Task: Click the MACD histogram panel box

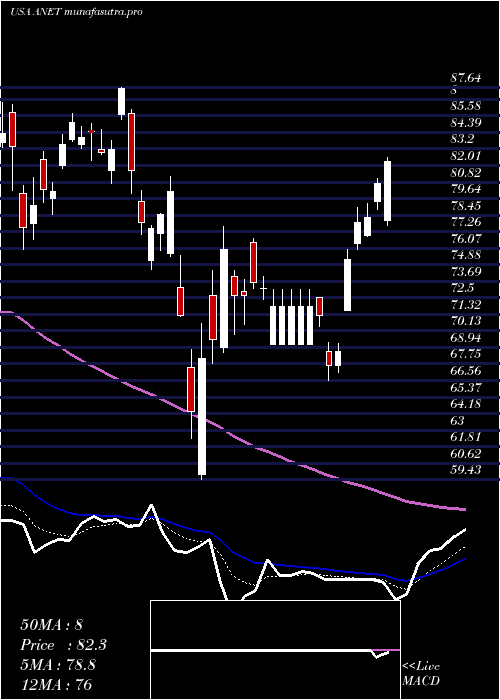Action: pos(275,650)
